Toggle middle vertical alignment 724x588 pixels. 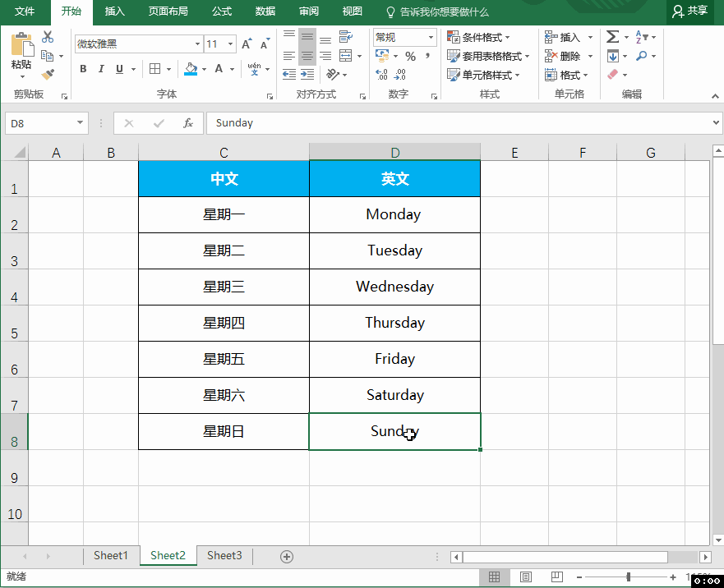307,36
